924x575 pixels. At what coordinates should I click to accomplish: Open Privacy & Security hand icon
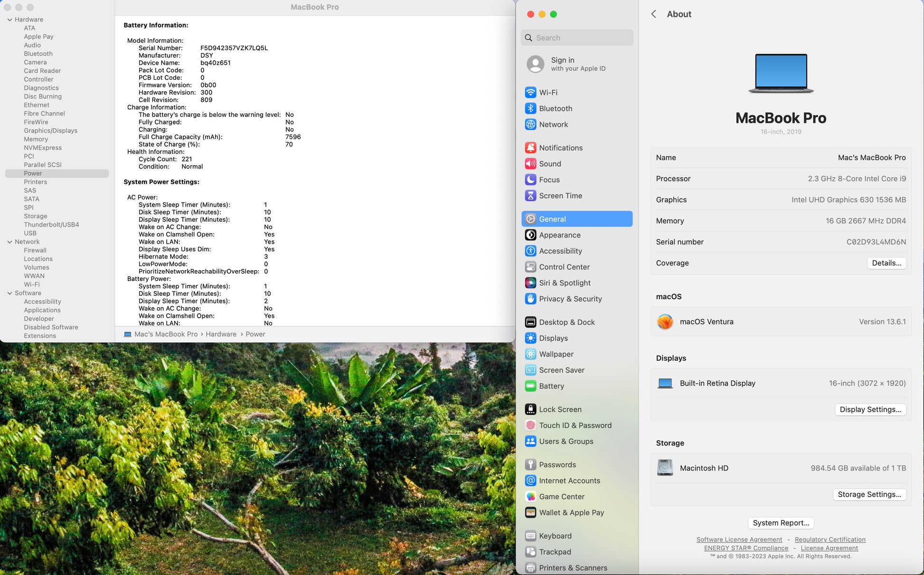click(530, 299)
